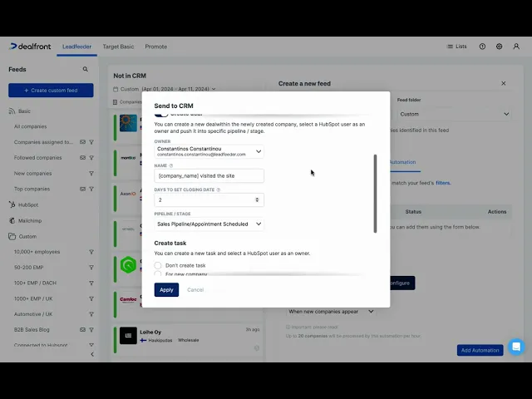
Task: Open the search feeds magnifier icon
Action: (x=85, y=69)
